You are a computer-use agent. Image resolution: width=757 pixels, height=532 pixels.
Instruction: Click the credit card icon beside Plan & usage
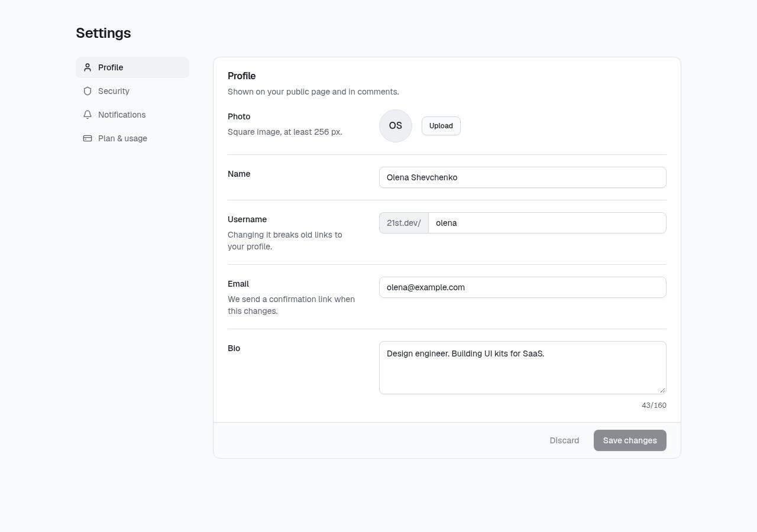pos(88,138)
